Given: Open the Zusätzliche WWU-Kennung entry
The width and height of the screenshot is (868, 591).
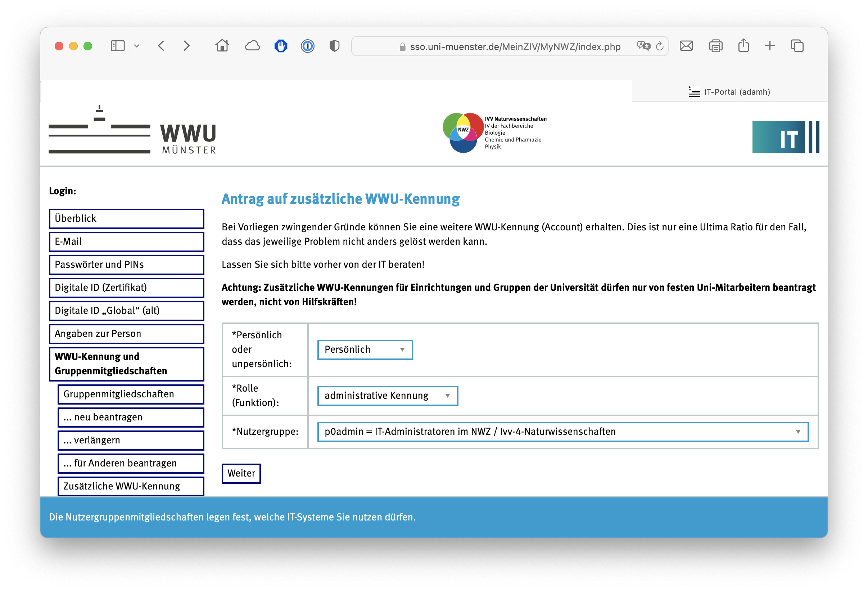Looking at the screenshot, I should pos(131,486).
